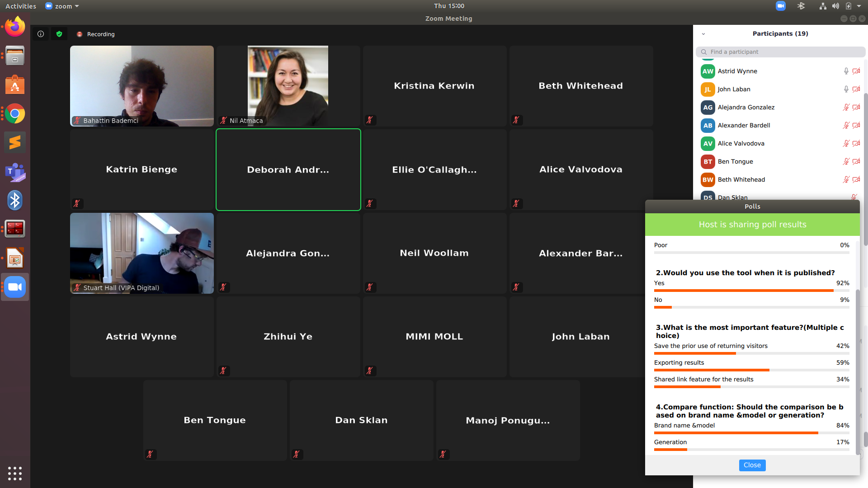Screen dimensions: 868x488
Task: Open Firefox from the dock
Action: pyautogui.click(x=15, y=27)
